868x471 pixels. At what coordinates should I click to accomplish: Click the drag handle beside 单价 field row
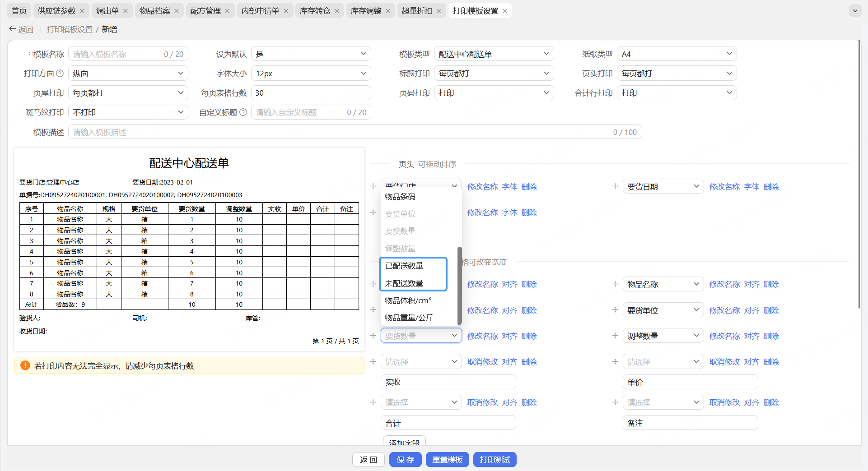[x=615, y=362]
